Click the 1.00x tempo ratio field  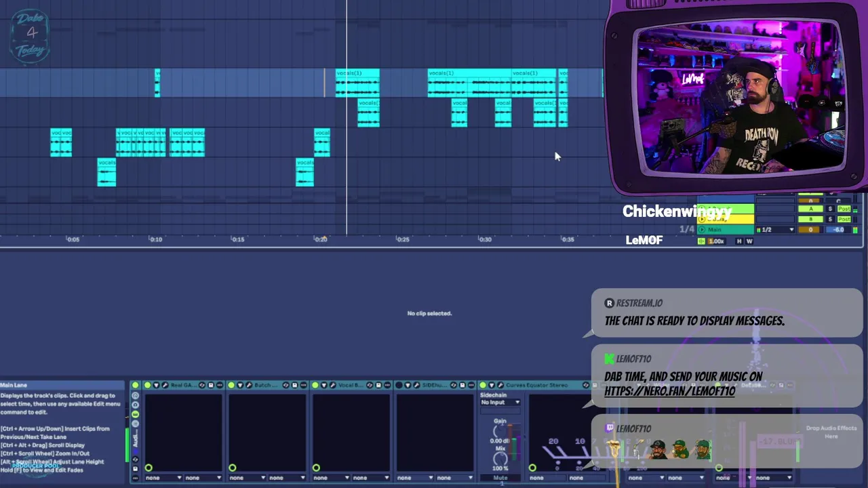click(717, 241)
